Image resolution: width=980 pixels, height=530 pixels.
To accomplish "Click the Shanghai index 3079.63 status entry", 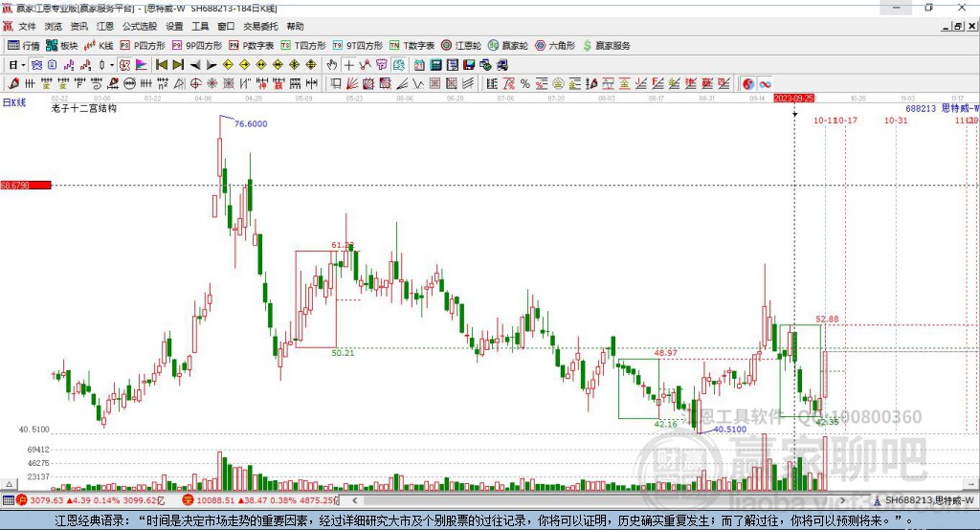I will coord(91,500).
